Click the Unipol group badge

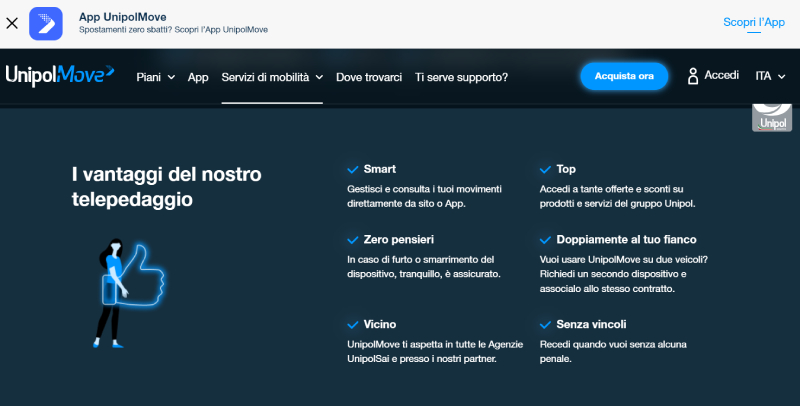(772, 118)
